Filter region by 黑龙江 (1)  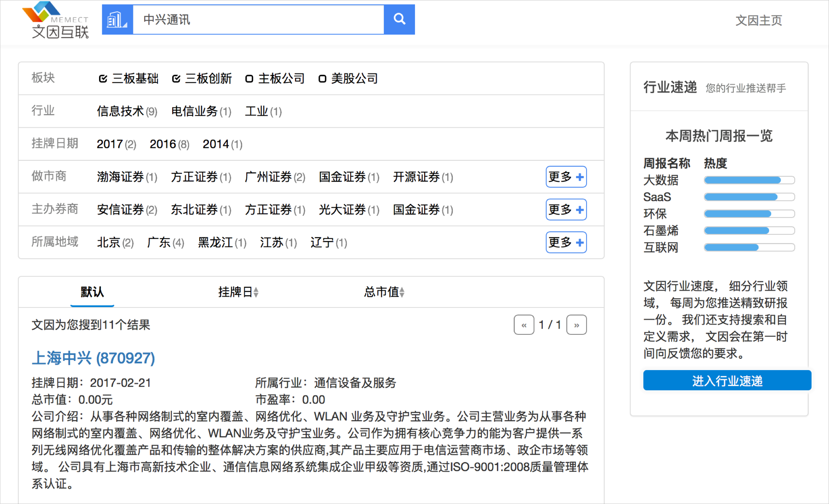point(222,242)
